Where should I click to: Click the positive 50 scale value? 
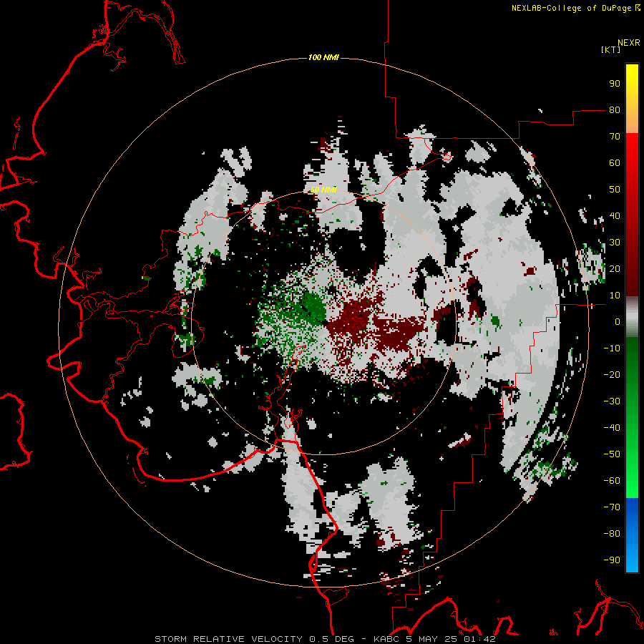coord(615,190)
